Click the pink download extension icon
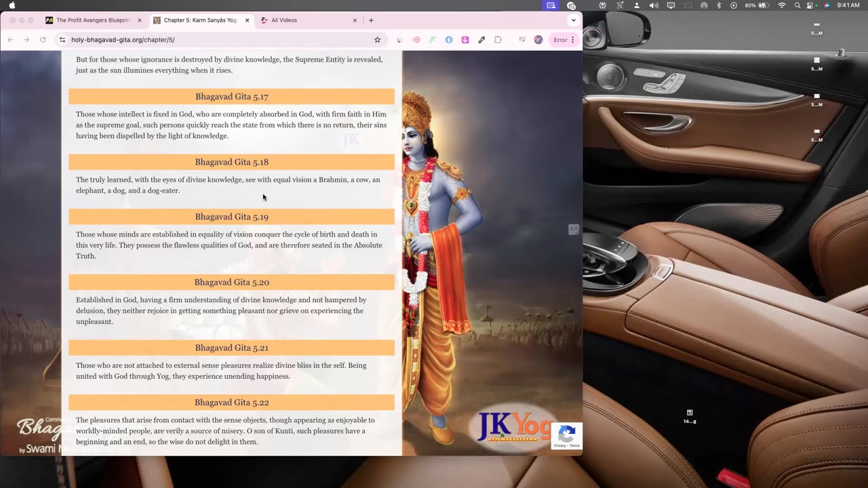 pos(465,40)
